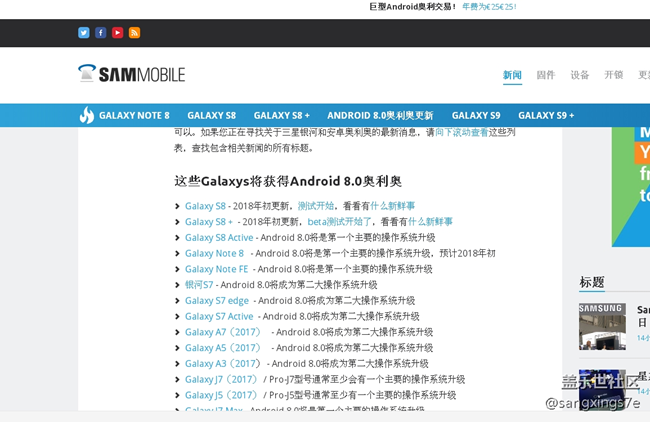Select the 固件 navigation tab
This screenshot has height=422, width=650.
tap(546, 75)
